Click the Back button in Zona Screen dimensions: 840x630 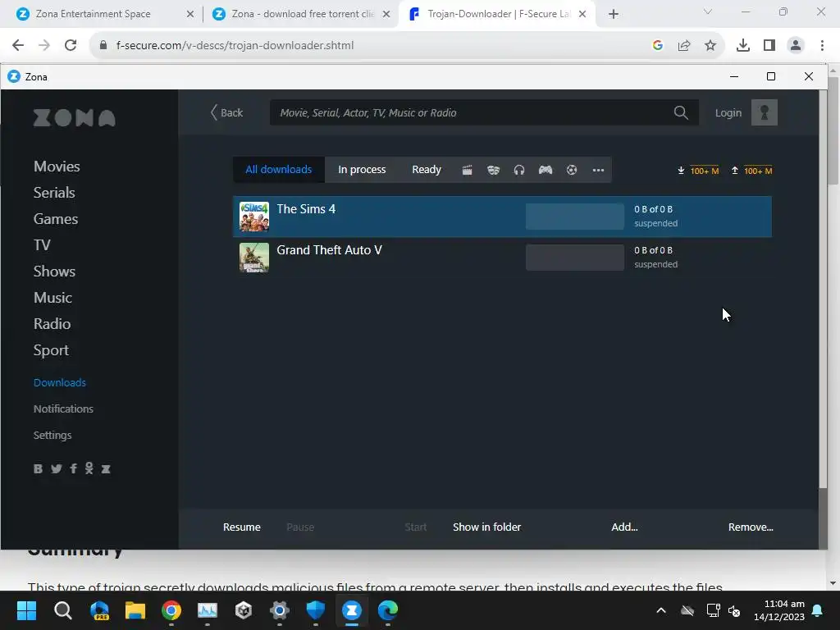(x=226, y=112)
